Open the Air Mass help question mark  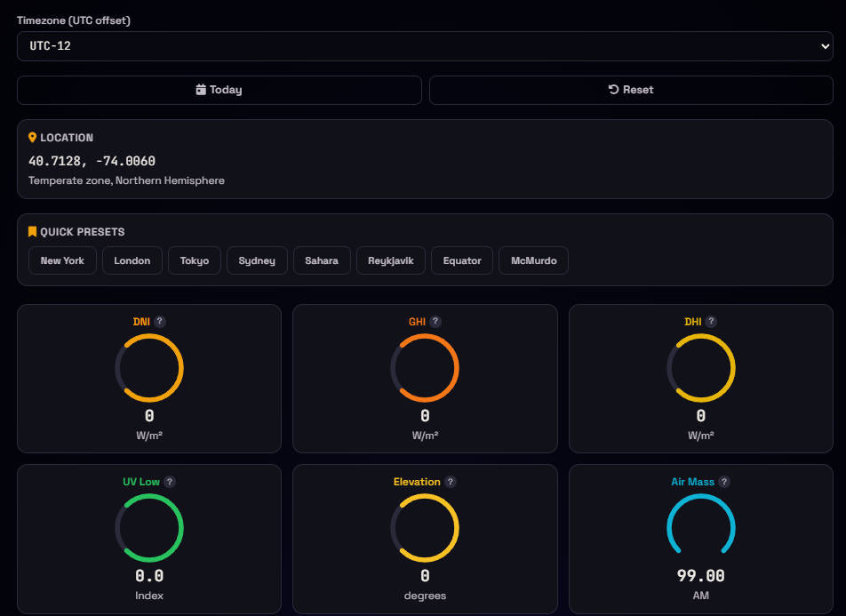pyautogui.click(x=724, y=482)
